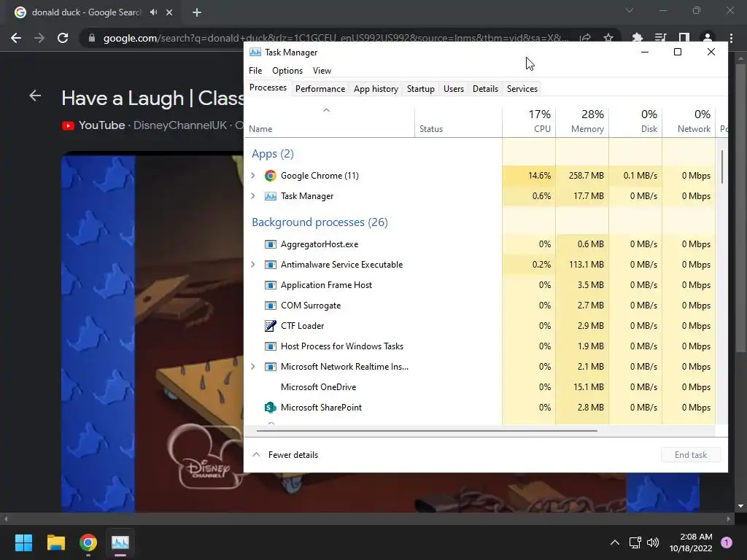Image resolution: width=747 pixels, height=560 pixels.
Task: Click the Task Manager process row icon
Action: point(270,196)
